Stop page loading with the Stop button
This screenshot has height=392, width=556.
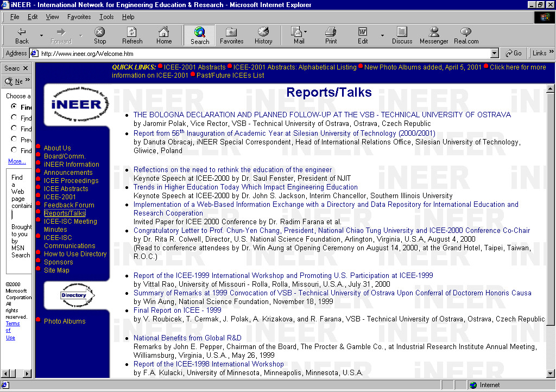[100, 35]
